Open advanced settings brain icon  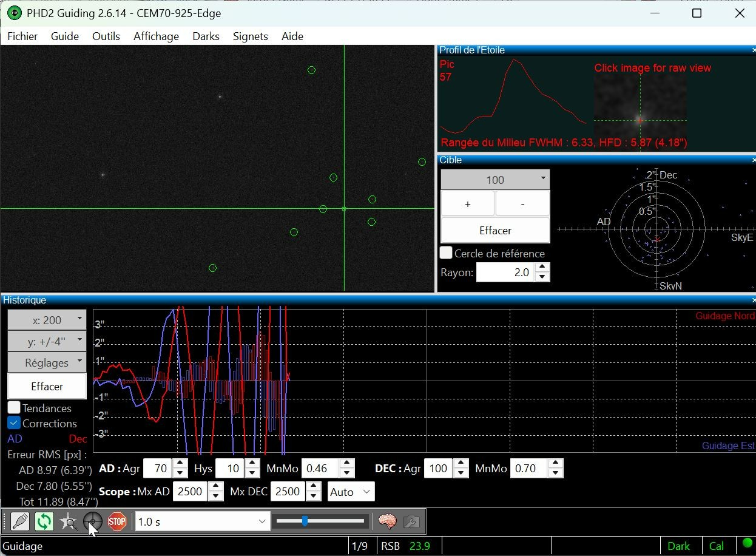387,521
